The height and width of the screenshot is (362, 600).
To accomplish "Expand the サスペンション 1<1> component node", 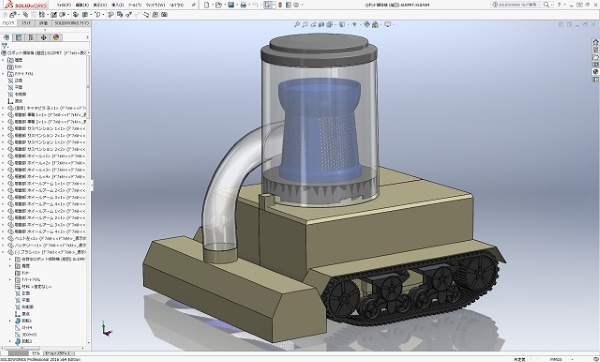I will coord(3,129).
